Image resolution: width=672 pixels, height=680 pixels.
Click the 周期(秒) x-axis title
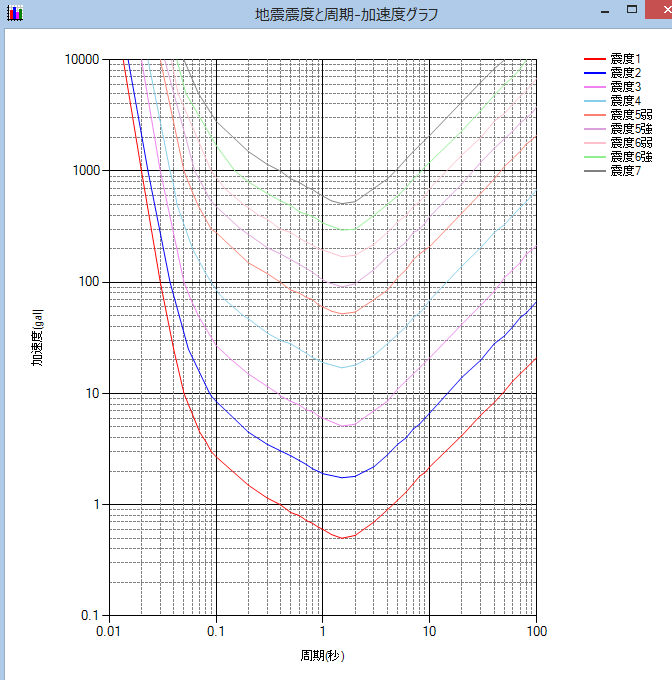(x=322, y=656)
